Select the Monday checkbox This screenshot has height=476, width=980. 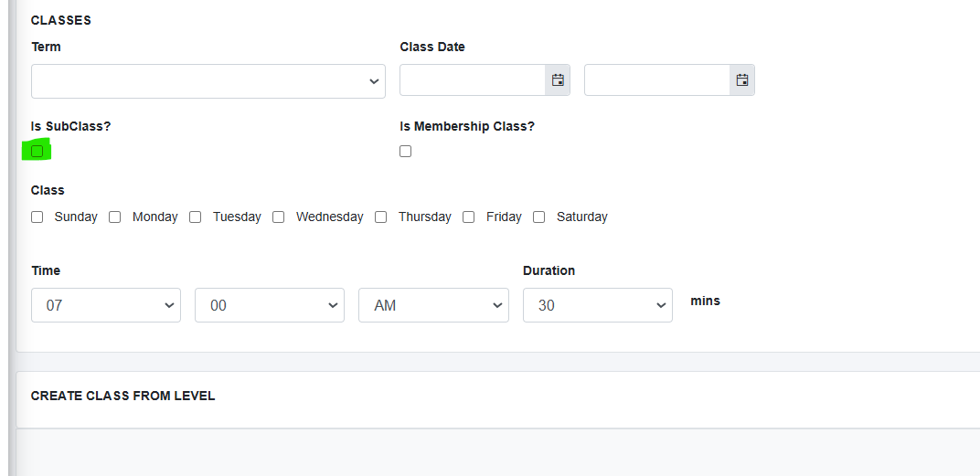[x=114, y=217]
